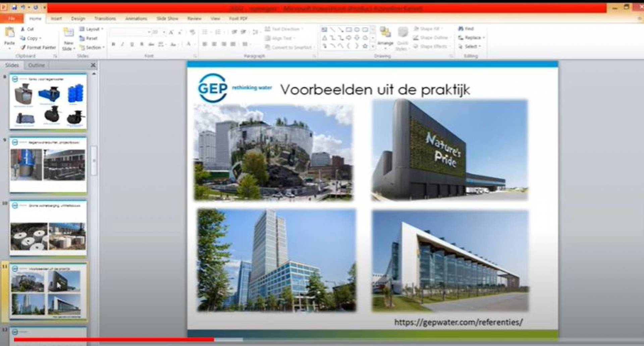This screenshot has height=346, width=644.
Task: Click the Save icon in quick access toolbar
Action: 14,7
